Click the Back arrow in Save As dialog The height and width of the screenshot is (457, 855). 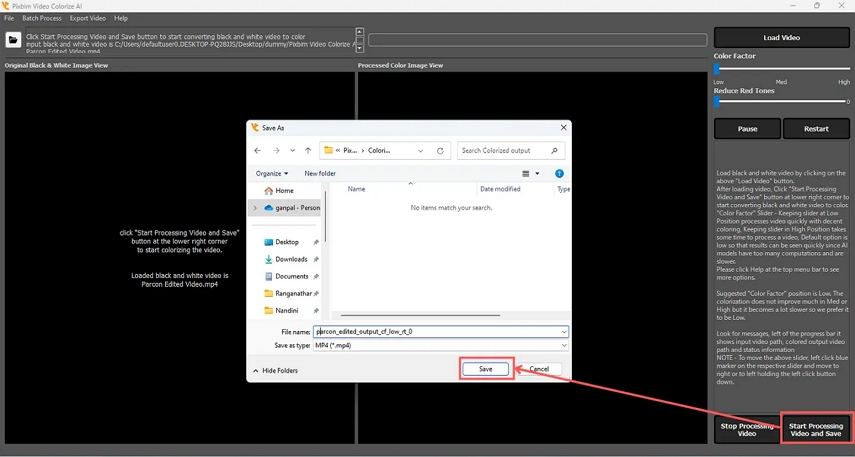tap(258, 151)
